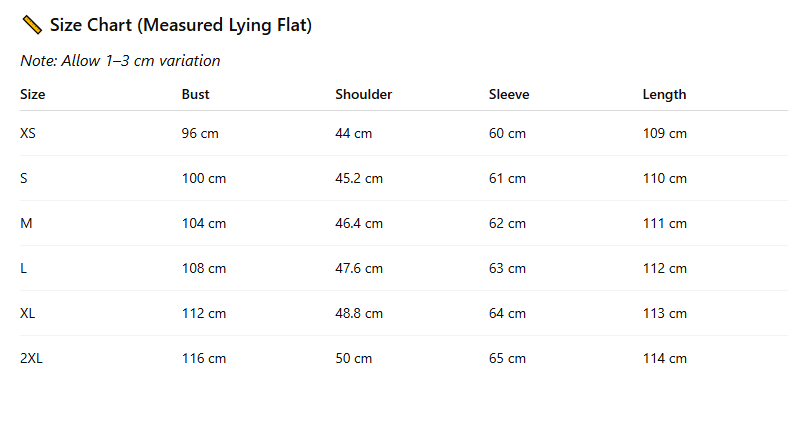Viewport: 809px width, 421px height.
Task: Click the 45.2 cm shoulder value
Action: tap(359, 178)
